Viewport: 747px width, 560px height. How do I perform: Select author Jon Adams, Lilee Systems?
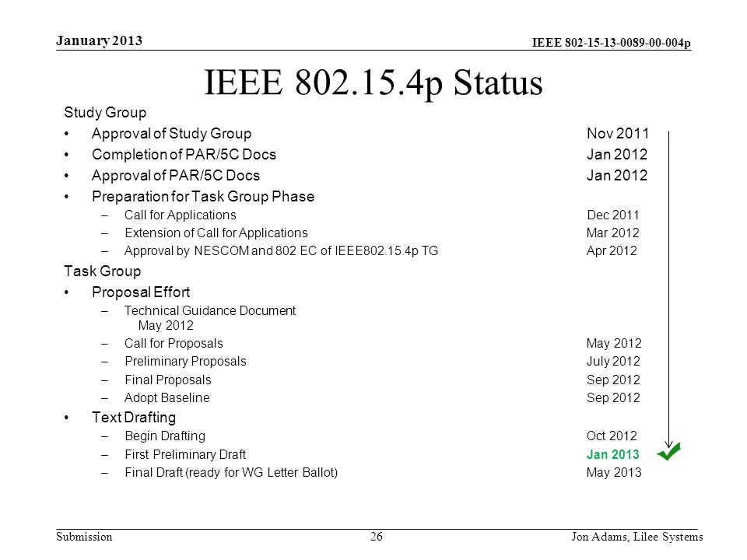tap(637, 537)
